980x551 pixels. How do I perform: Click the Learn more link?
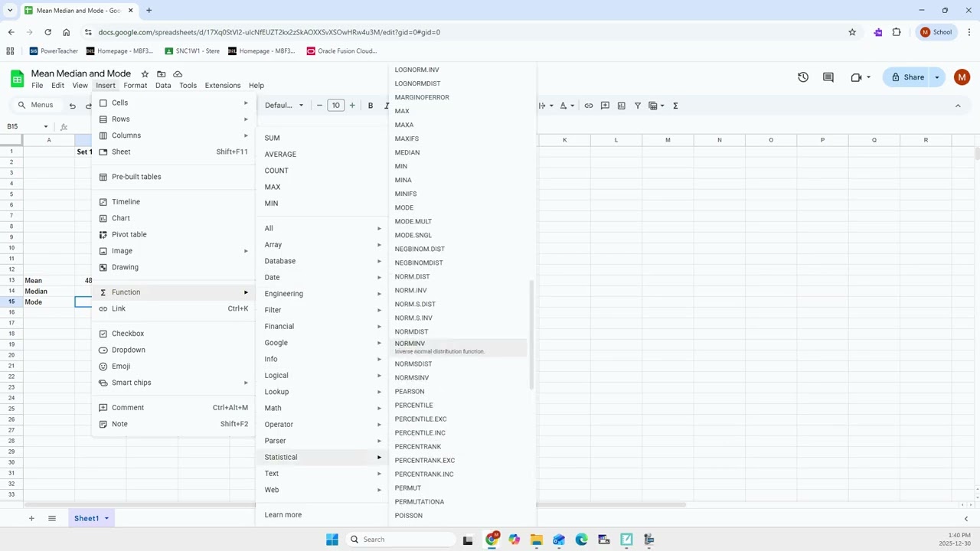click(283, 515)
